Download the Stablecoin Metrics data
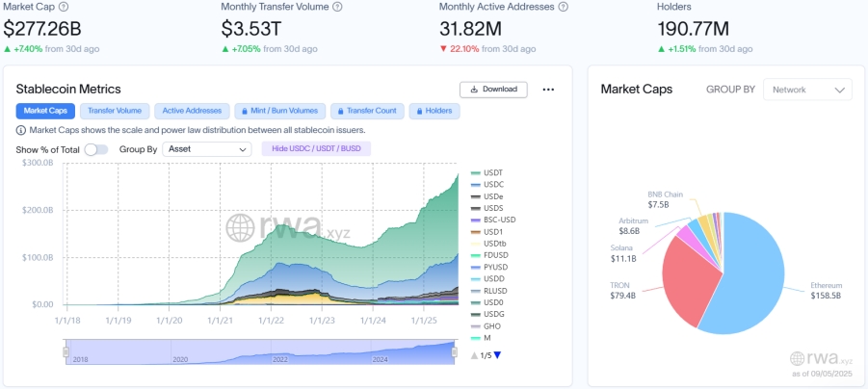Image resolution: width=868 pixels, height=389 pixels. click(x=493, y=90)
